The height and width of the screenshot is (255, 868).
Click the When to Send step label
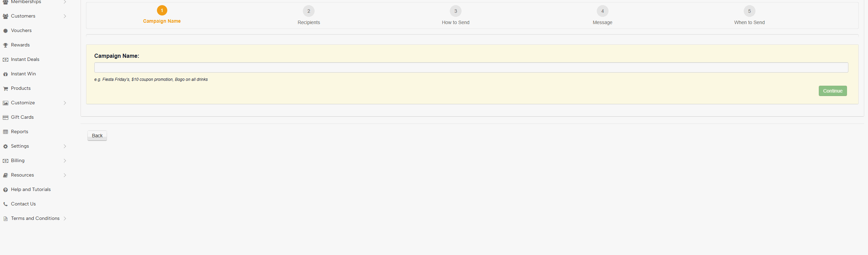pos(750,22)
